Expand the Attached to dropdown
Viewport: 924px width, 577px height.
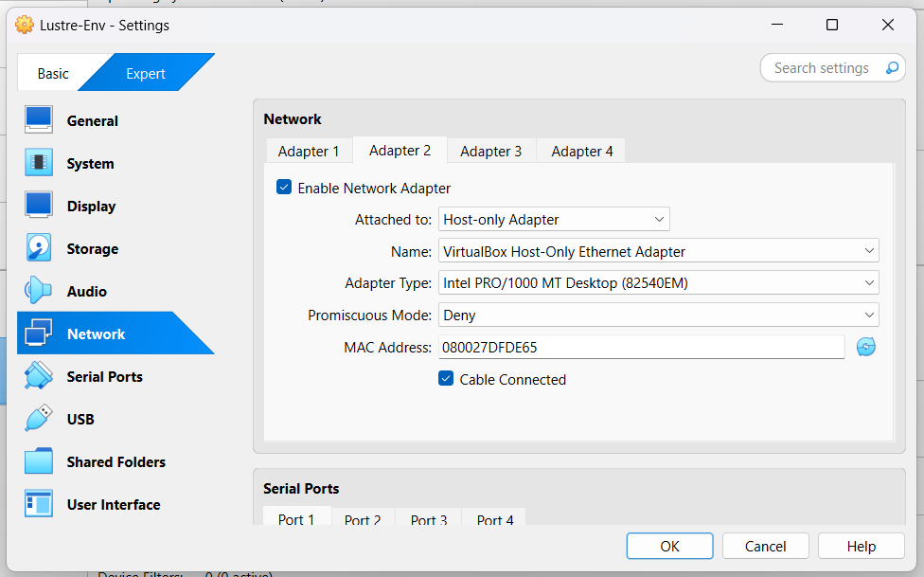pyautogui.click(x=554, y=220)
